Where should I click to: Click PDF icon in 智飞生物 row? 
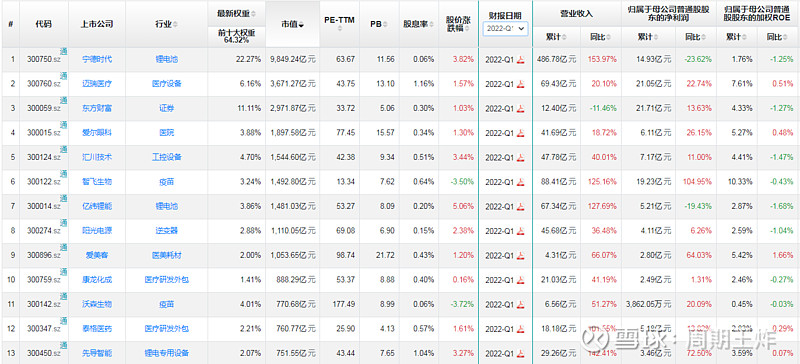pyautogui.click(x=520, y=182)
